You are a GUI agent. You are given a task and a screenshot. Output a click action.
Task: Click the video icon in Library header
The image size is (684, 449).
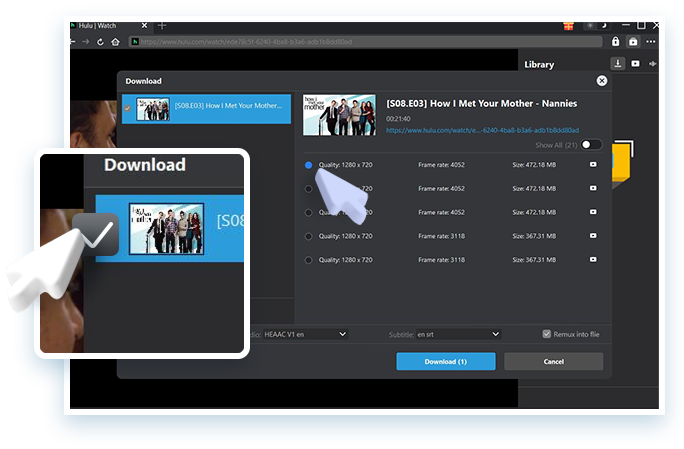click(635, 64)
